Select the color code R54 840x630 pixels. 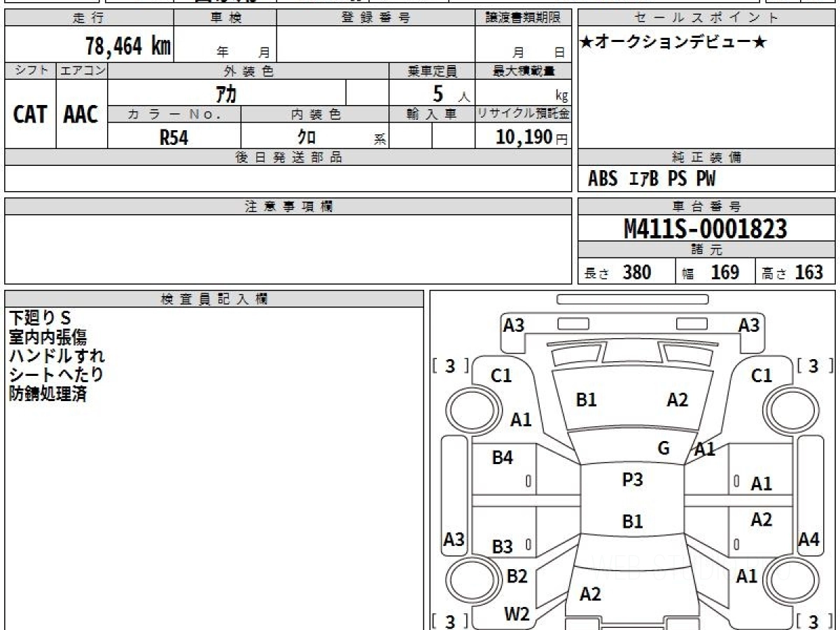(174, 137)
